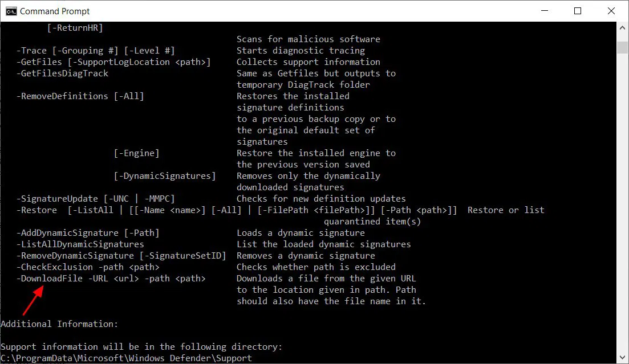Click the Command Prompt title text
Viewport: 629px width, 364px height.
tap(56, 11)
